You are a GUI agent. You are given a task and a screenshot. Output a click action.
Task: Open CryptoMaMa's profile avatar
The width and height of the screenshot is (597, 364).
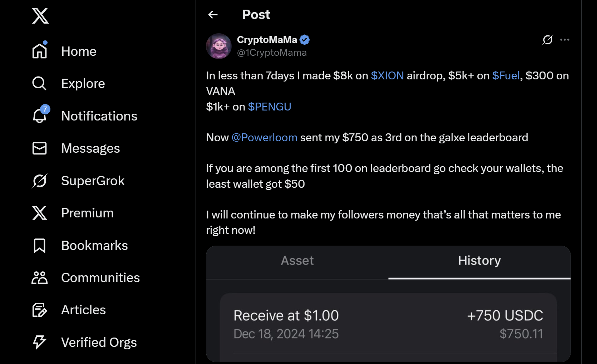[219, 46]
